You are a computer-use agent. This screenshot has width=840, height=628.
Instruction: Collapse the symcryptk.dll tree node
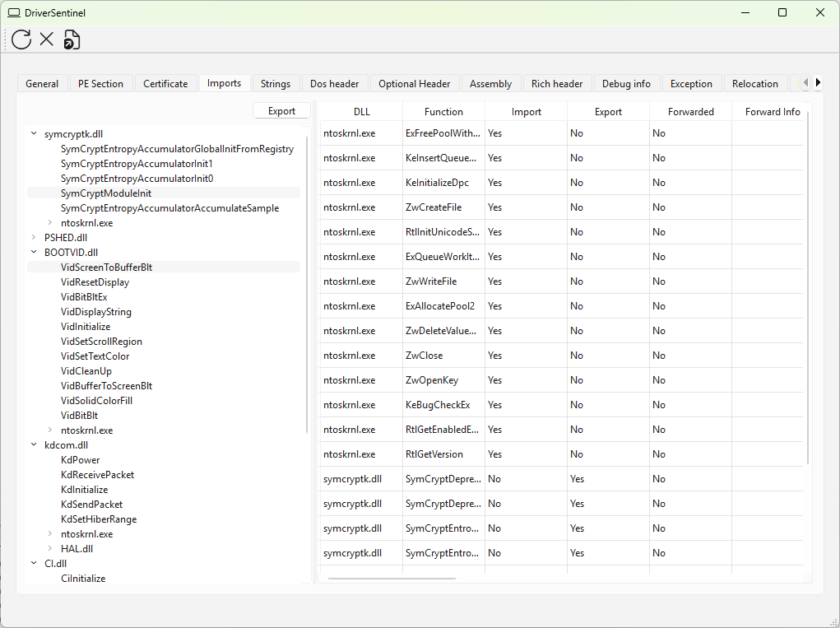pyautogui.click(x=34, y=133)
